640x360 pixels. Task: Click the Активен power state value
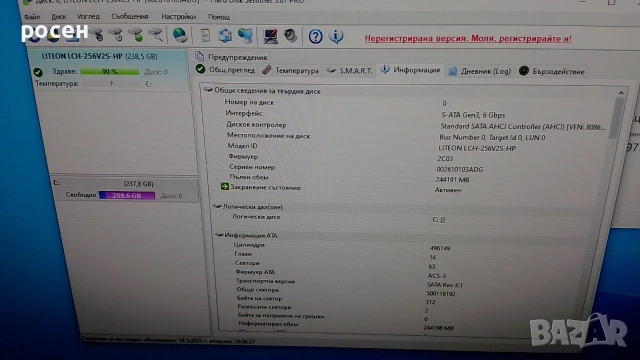[x=448, y=190]
